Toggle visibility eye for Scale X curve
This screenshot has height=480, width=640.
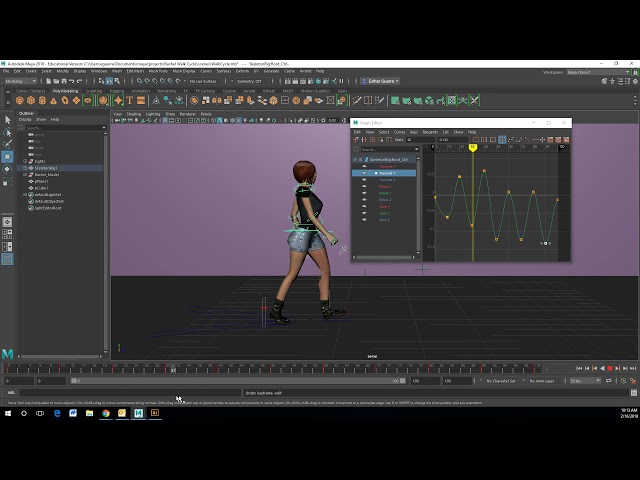(364, 207)
